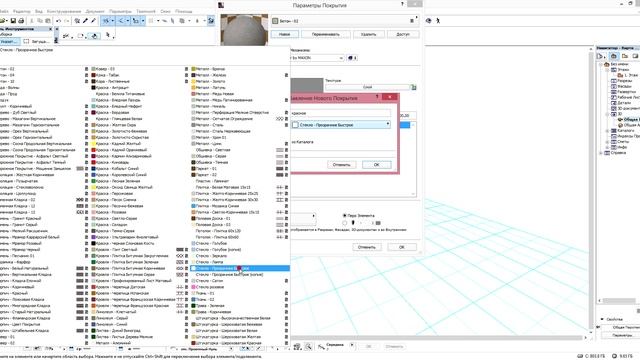Open the View Map icon in Navigator

624,56
